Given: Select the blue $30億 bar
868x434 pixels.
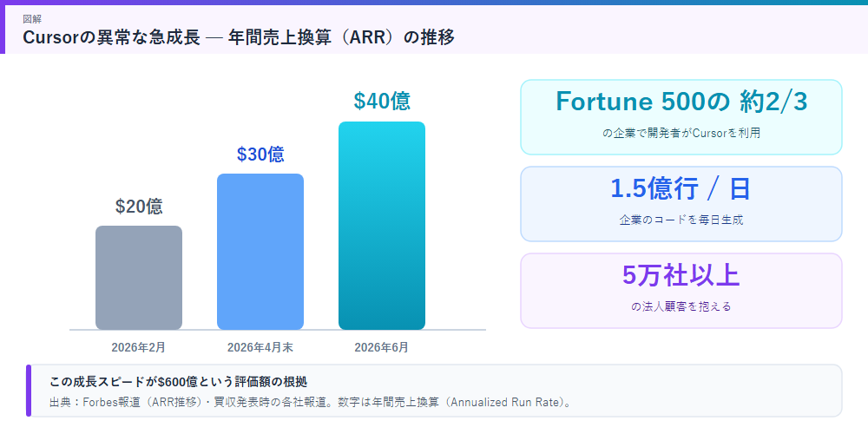Looking at the screenshot, I should [260, 252].
